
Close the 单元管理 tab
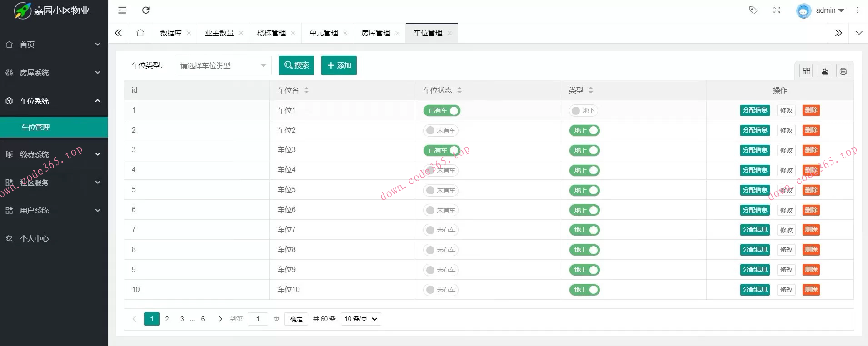(345, 33)
